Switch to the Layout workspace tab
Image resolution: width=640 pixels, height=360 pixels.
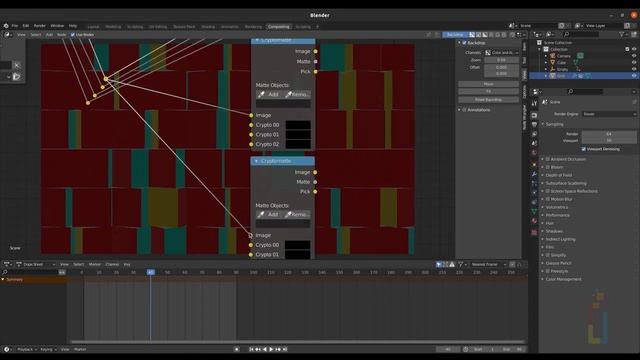[x=93, y=27]
